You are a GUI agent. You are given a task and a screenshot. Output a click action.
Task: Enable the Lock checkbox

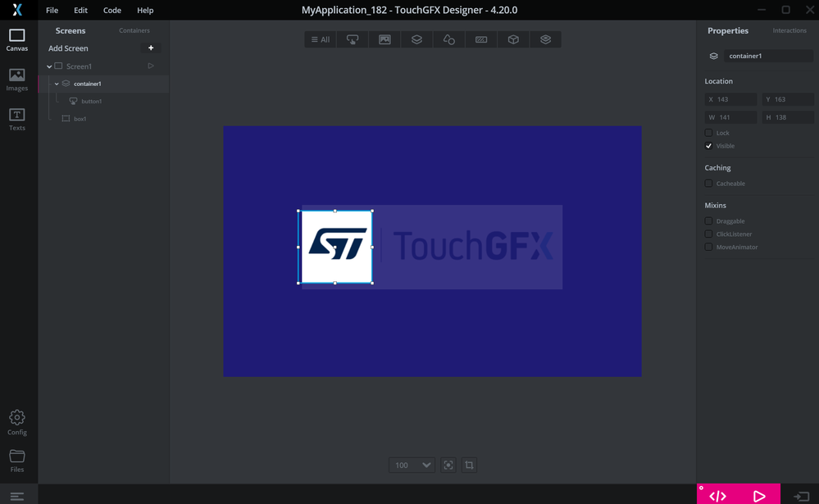[x=708, y=133]
